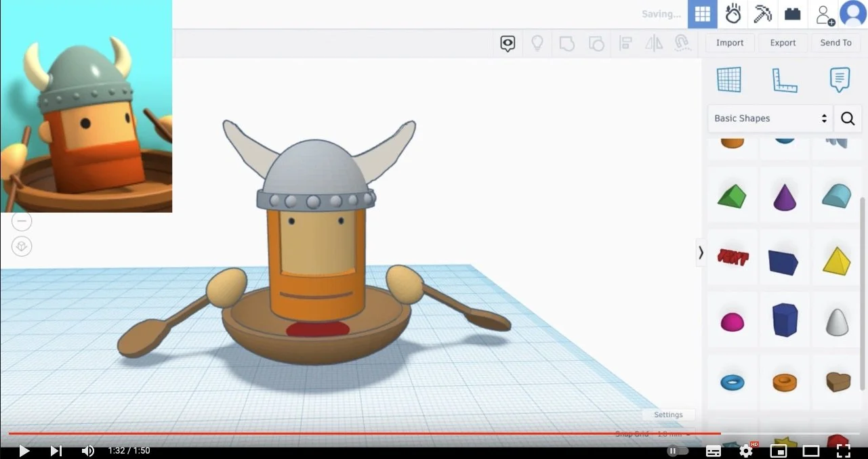
Task: Switch to Bricks mode
Action: click(792, 14)
